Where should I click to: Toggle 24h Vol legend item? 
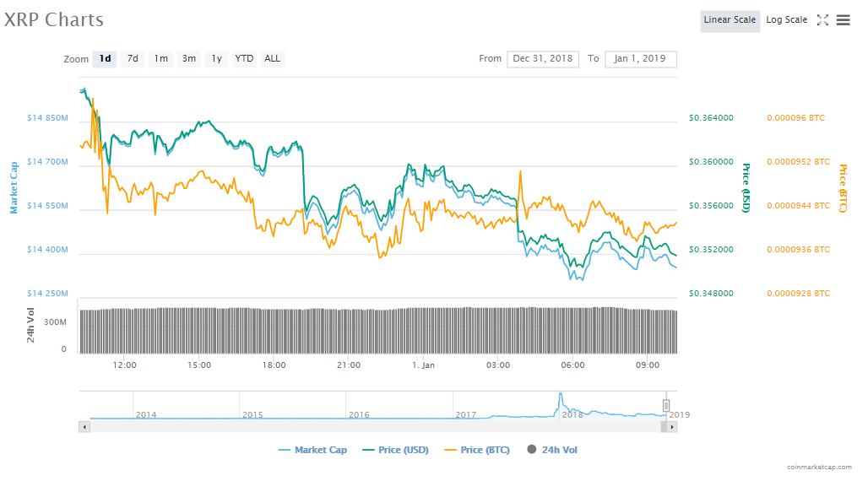[552, 451]
